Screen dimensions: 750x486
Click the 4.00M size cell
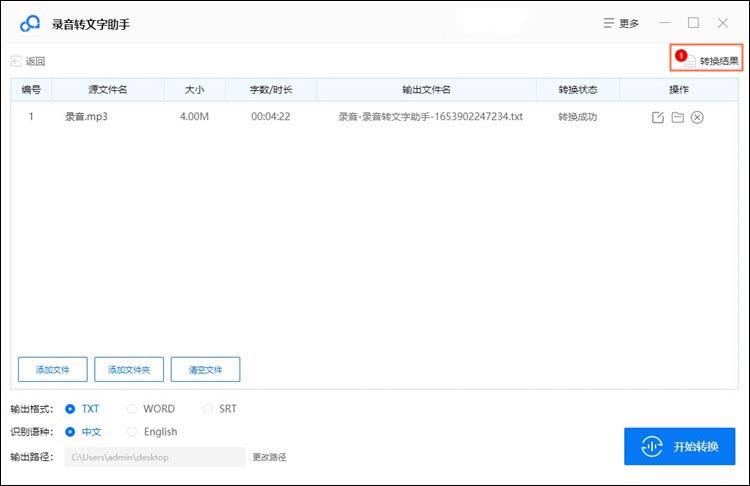pos(194,117)
